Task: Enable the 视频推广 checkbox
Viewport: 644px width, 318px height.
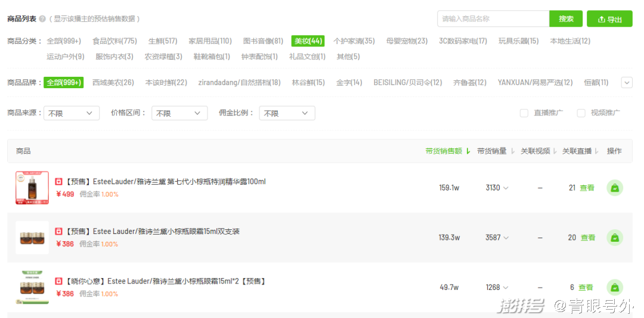Action: pos(581,113)
